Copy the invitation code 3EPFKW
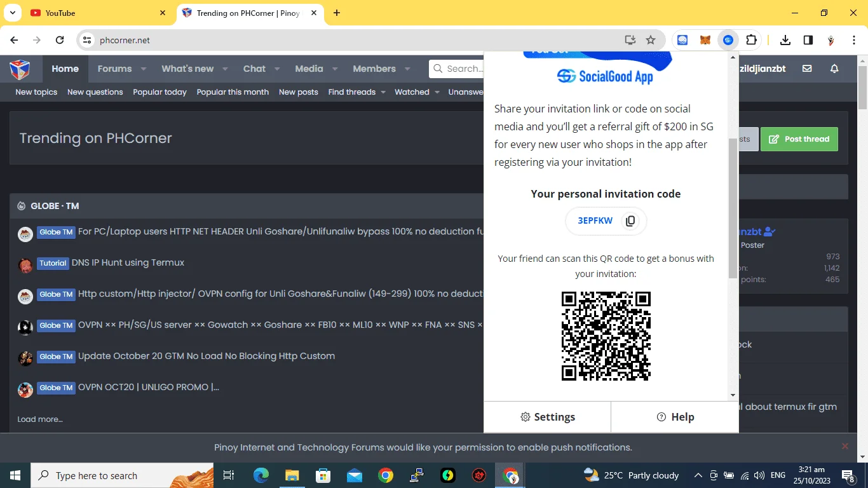Screen dimensions: 868x488 pos(630,221)
